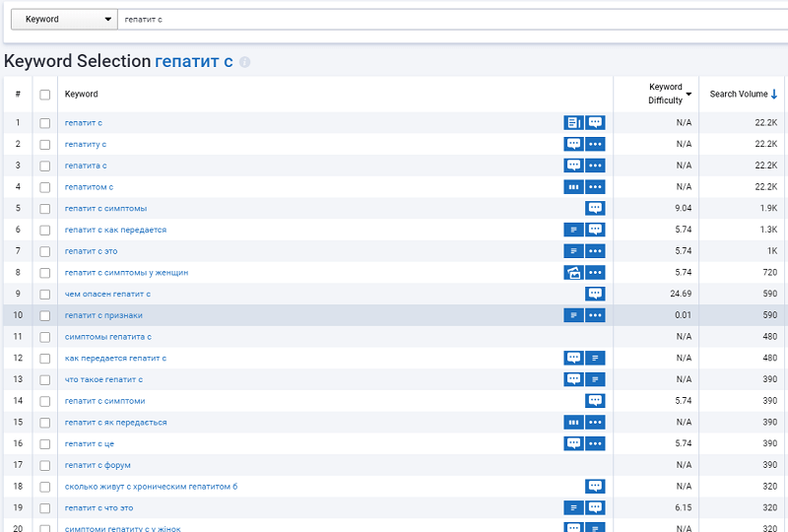
Task: Click the speech bubble icon for 'чем опасен гепатит с'
Action: [595, 294]
